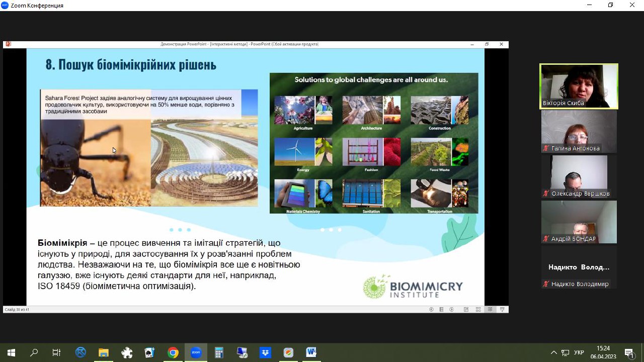Click the beetle photo on slide
Viewport: 644px width, 362px height.
tap(95, 162)
